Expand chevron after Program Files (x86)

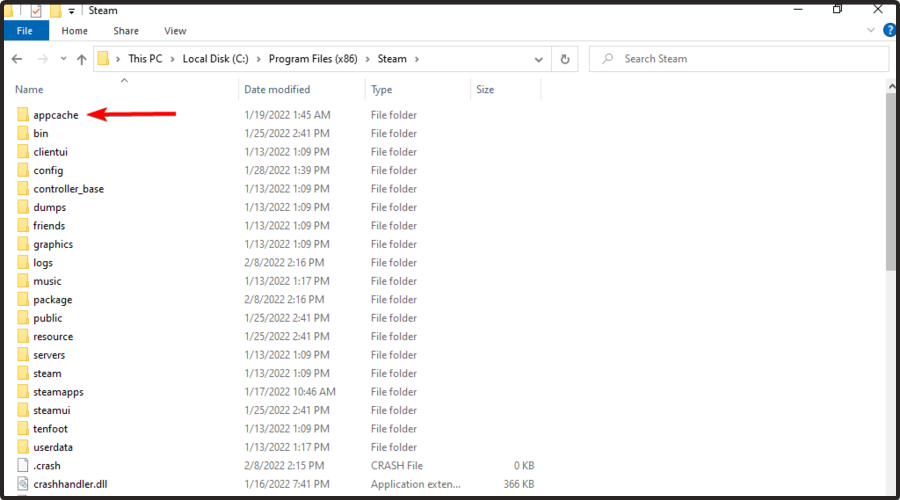[x=367, y=59]
